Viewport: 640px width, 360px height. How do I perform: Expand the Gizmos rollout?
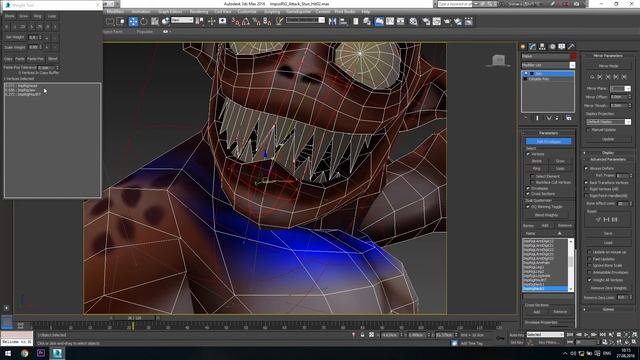608,309
